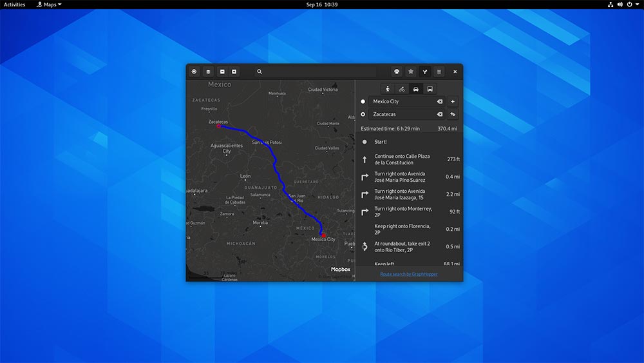The width and height of the screenshot is (644, 363).
Task: Click the Fresnillo map label
Action: (x=209, y=109)
